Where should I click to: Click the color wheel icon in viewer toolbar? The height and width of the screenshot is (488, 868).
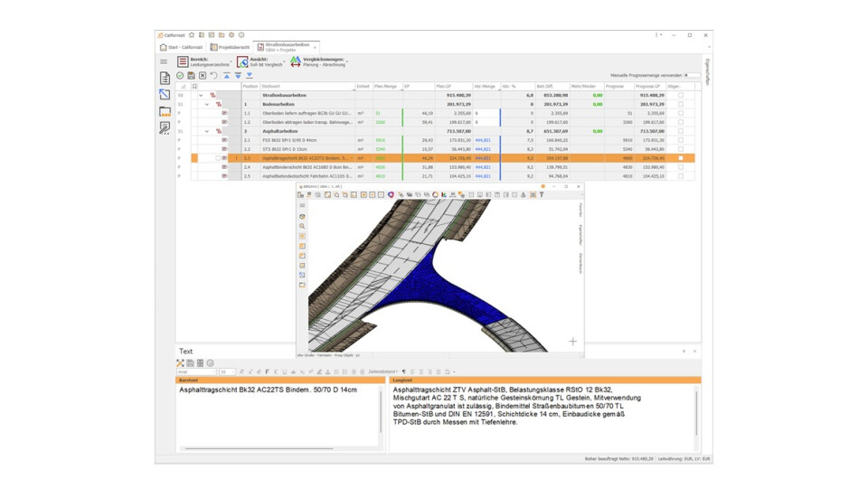pyautogui.click(x=435, y=195)
